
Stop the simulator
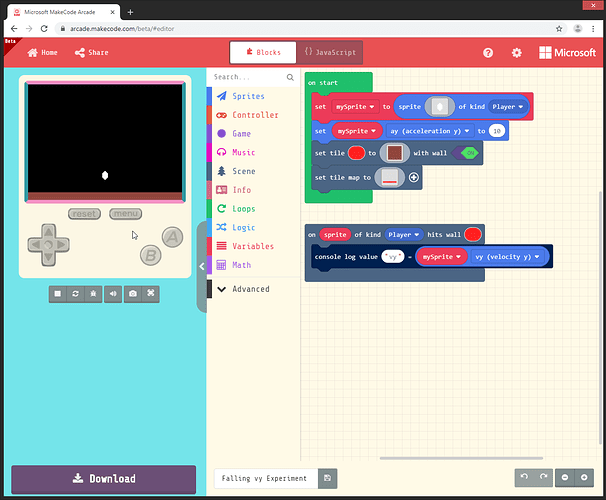[58, 294]
